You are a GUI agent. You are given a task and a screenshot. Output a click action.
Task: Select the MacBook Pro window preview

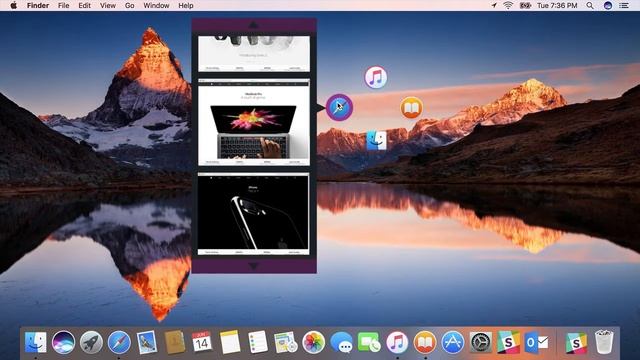[x=254, y=122]
